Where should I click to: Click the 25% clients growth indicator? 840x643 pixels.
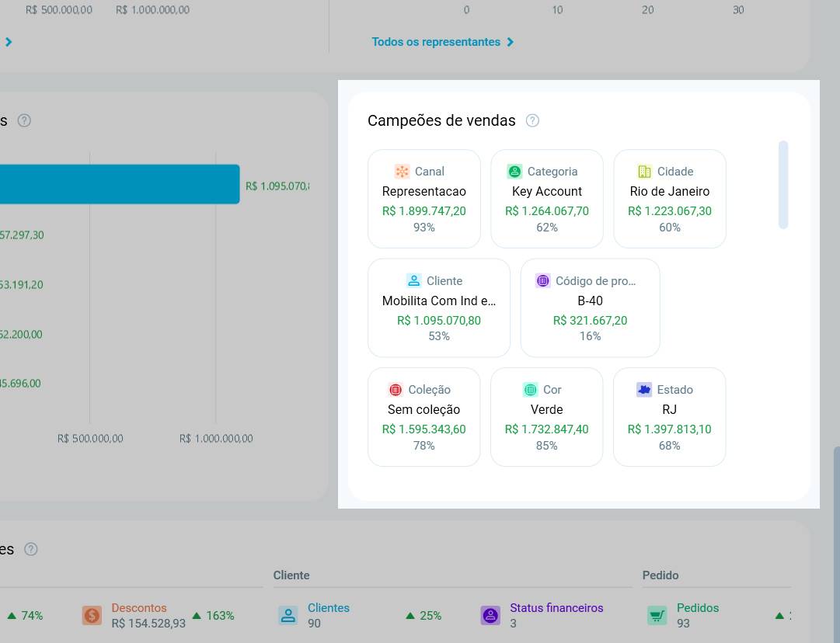(x=423, y=616)
